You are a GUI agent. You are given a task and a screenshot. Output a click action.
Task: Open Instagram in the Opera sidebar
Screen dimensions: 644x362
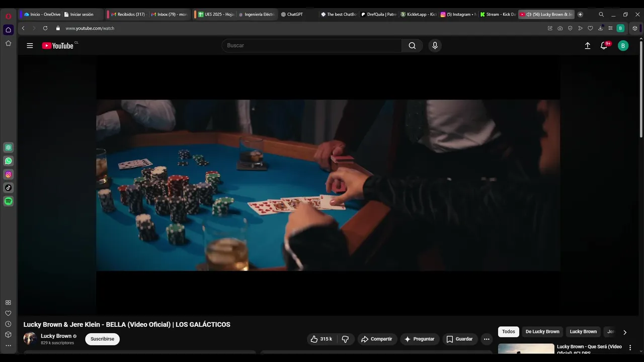click(x=8, y=174)
